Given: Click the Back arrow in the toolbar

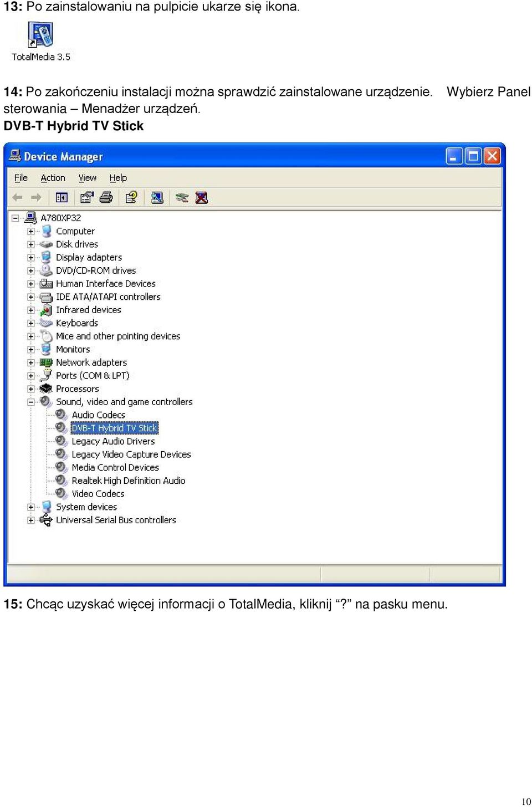Looking at the screenshot, I should pyautogui.click(x=18, y=197).
